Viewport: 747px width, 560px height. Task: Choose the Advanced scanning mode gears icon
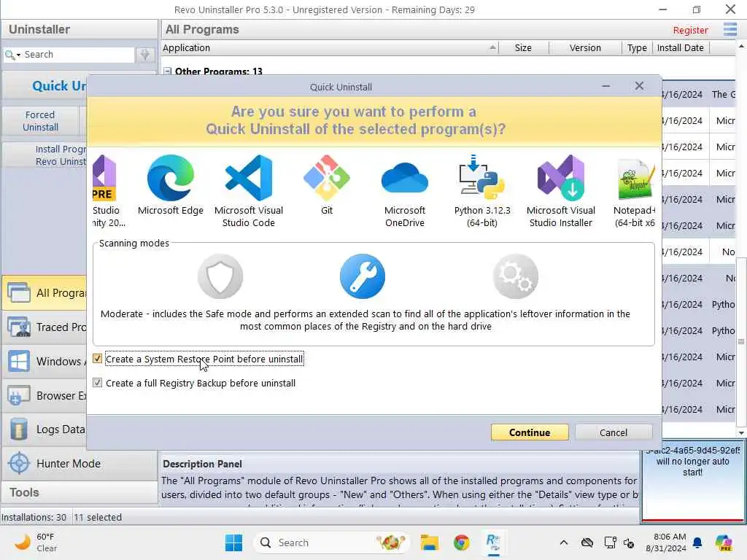(x=516, y=276)
